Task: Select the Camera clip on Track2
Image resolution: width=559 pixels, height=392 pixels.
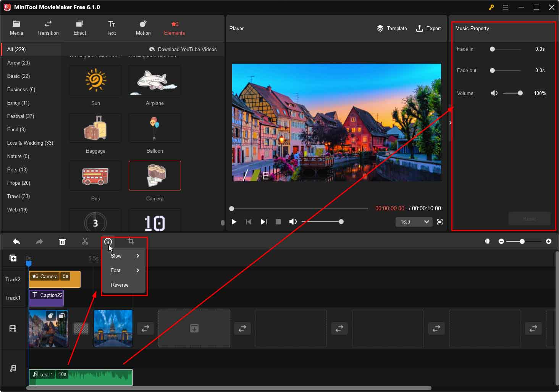Action: [55, 279]
